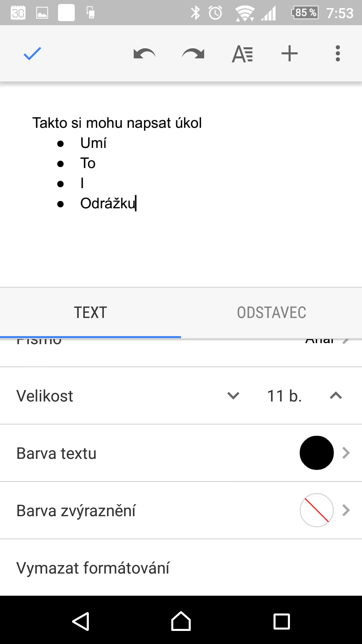Toggle the text formatting panel icon
The height and width of the screenshot is (644, 362).
click(242, 54)
